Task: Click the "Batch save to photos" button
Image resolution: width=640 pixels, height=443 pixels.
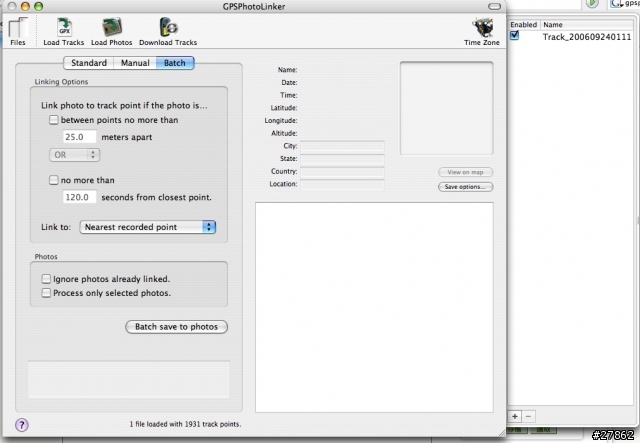Action: click(x=176, y=327)
